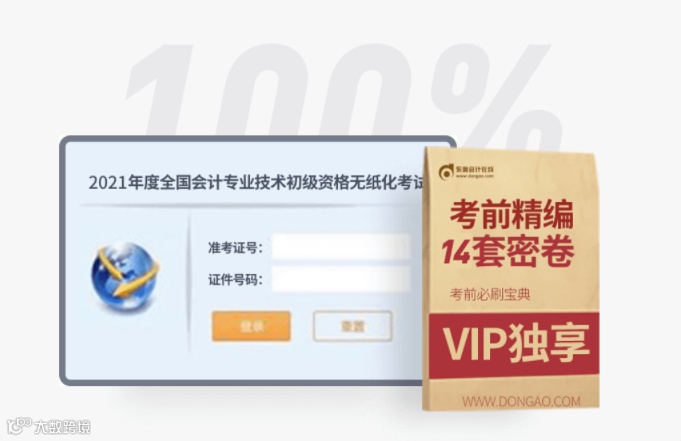Click the small www.dongao.com text under logo

[474, 176]
